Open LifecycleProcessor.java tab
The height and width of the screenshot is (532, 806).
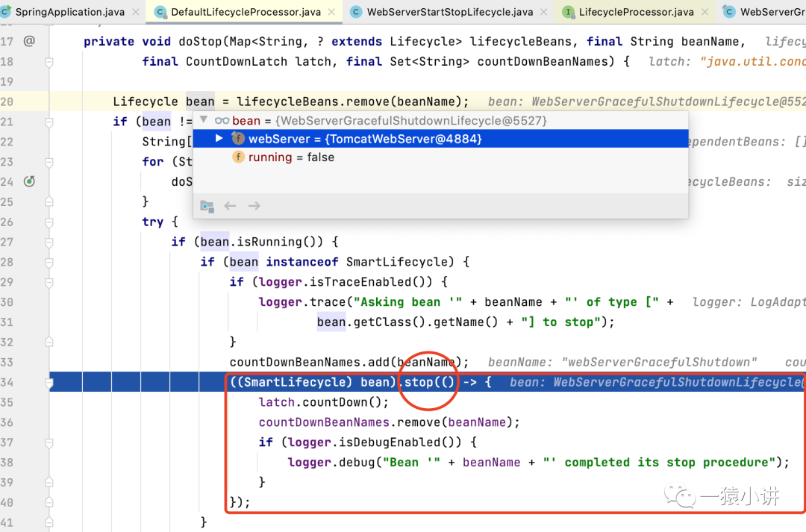pyautogui.click(x=637, y=12)
